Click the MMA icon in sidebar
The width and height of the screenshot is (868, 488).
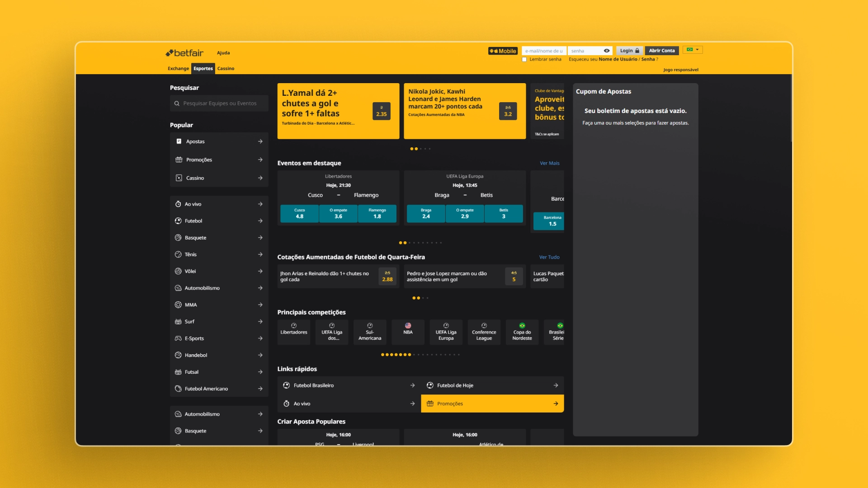coord(178,305)
